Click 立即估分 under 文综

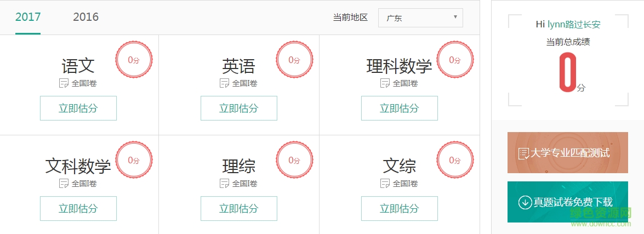400,208
